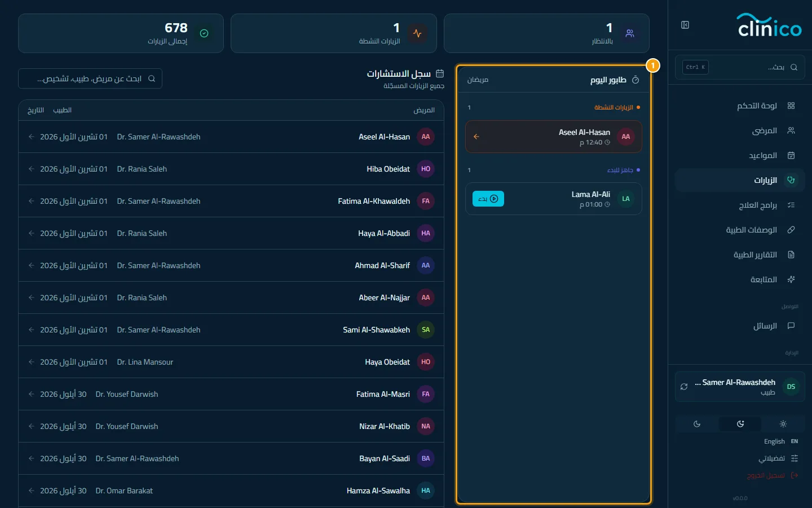Click Dr. Lina Mansour in Haya Obeidat's row
Screen dimensions: 812x508
pyautogui.click(x=145, y=362)
